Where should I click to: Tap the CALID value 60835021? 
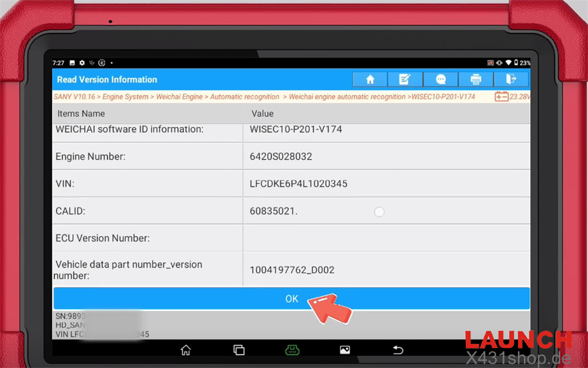point(273,212)
